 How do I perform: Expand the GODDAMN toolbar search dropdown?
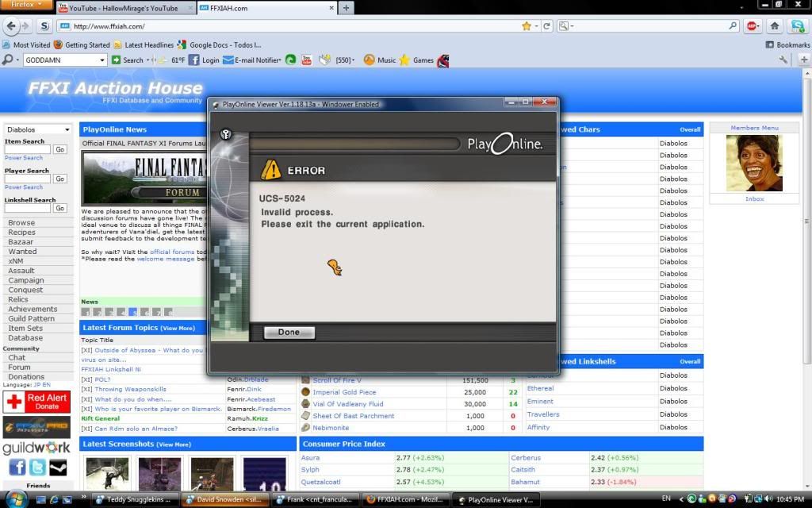101,60
